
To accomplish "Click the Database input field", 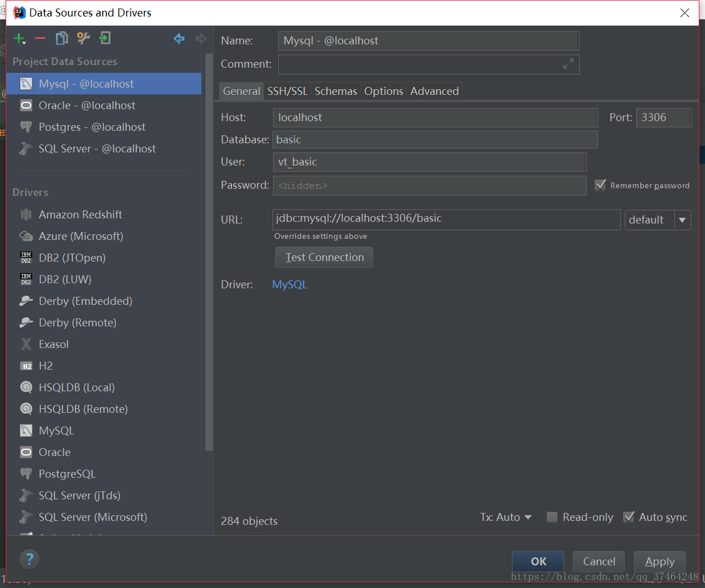I will pos(435,140).
